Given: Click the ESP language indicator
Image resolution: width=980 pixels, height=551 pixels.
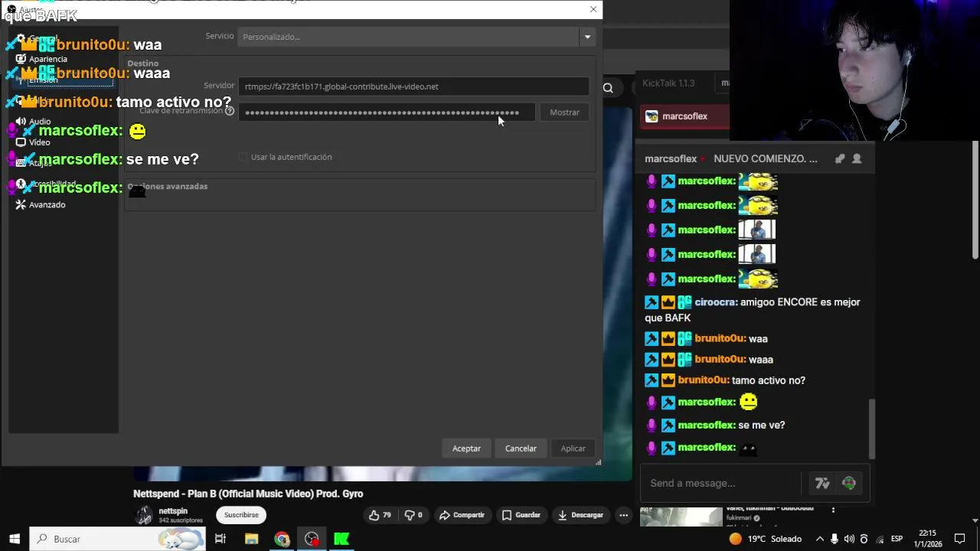Looking at the screenshot, I should [x=897, y=539].
